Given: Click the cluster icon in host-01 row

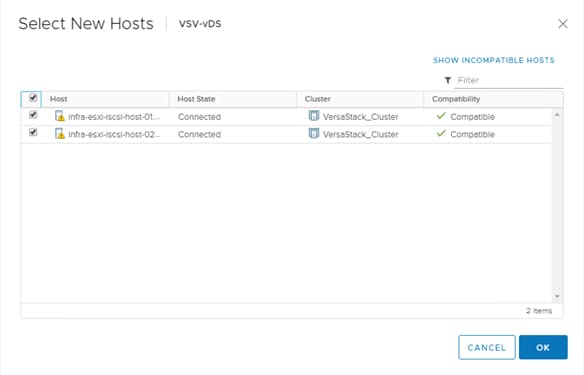Looking at the screenshot, I should click(314, 116).
